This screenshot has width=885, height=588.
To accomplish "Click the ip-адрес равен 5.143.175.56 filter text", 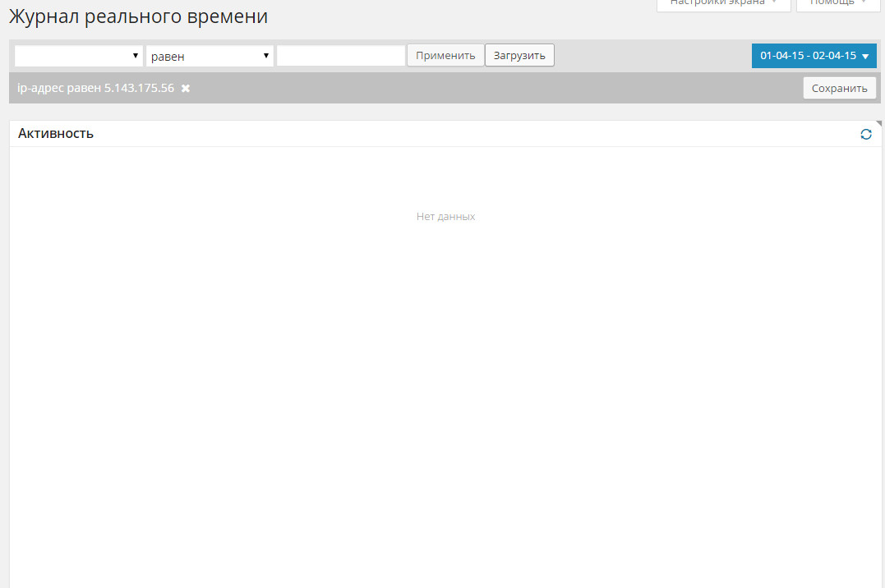I will (96, 88).
